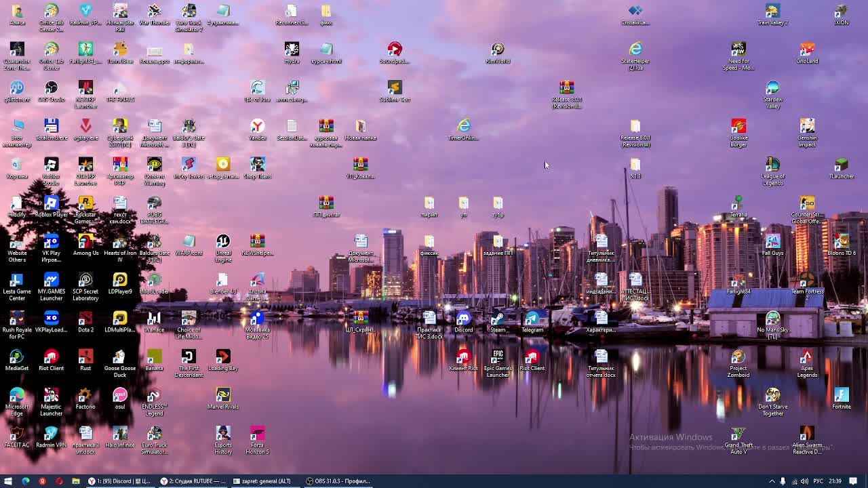Launch Steam from the desktop
The image size is (868, 488).
coord(498,322)
